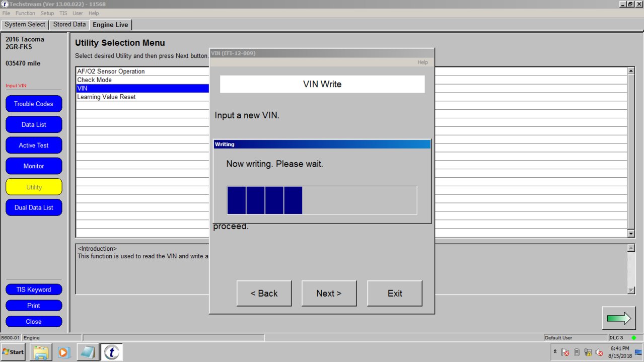Open the Setup menu
Image resolution: width=644 pixels, height=362 pixels.
point(47,13)
